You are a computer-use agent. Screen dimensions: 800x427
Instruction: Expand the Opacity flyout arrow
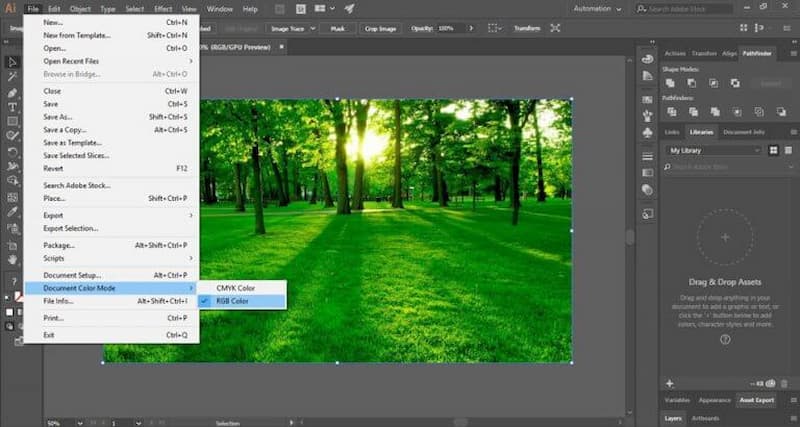coord(471,29)
